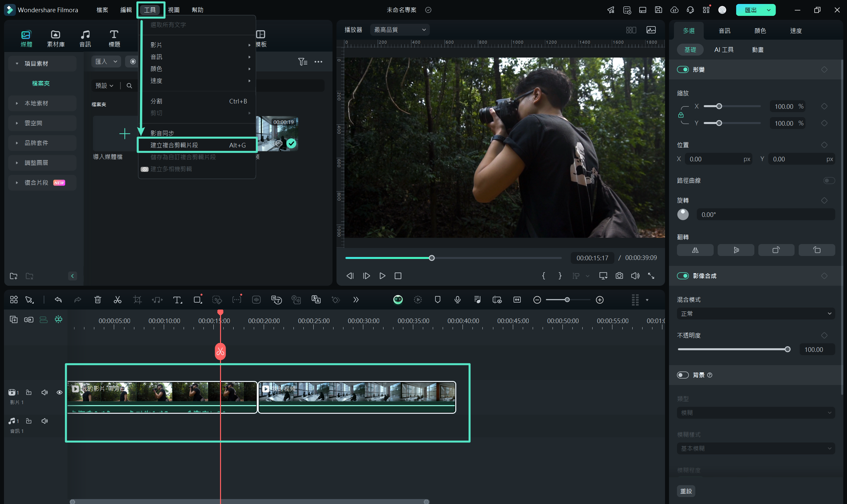Click the snapshot/capture frame icon
847x504 pixels.
(x=619, y=275)
